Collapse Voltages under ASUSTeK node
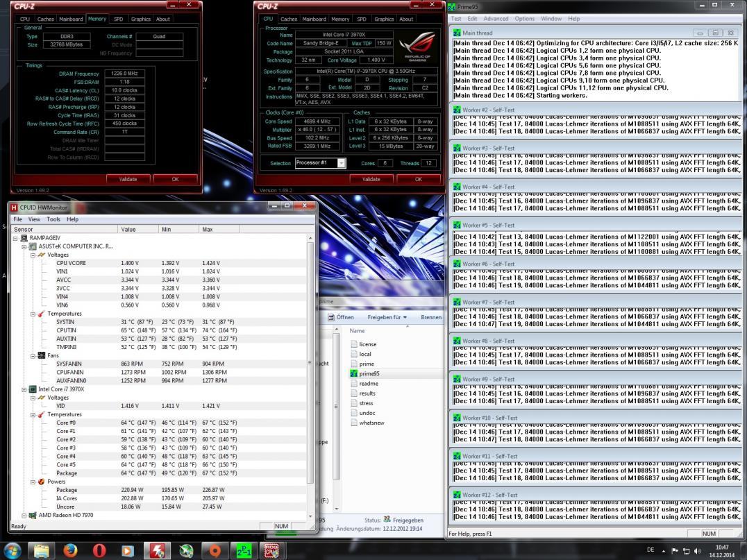747x560 pixels. (x=33, y=255)
